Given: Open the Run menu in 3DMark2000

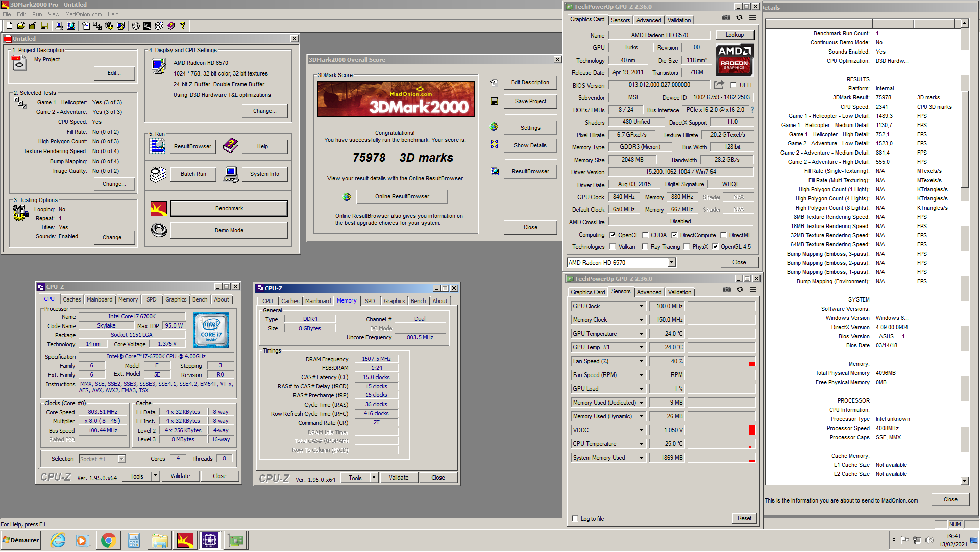Looking at the screenshot, I should click(x=37, y=14).
